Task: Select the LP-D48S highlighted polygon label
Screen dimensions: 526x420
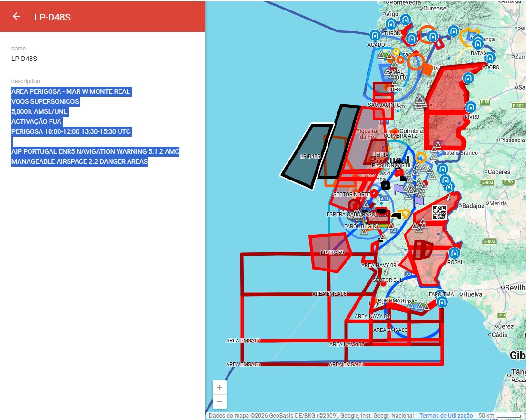Action: pos(310,156)
